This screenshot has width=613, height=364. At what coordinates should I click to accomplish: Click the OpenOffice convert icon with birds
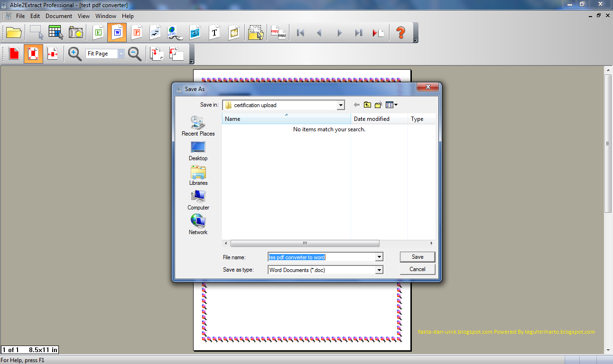(155, 33)
